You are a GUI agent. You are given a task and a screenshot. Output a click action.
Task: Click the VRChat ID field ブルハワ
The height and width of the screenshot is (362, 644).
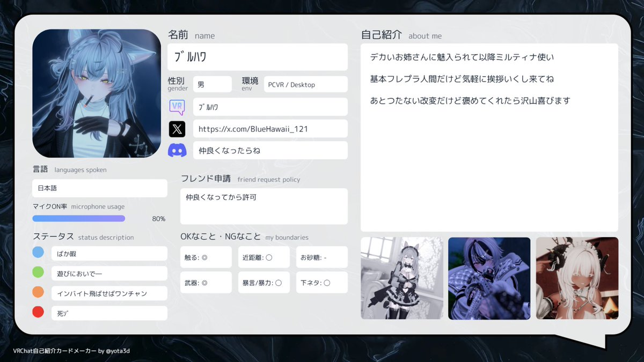[x=270, y=107]
